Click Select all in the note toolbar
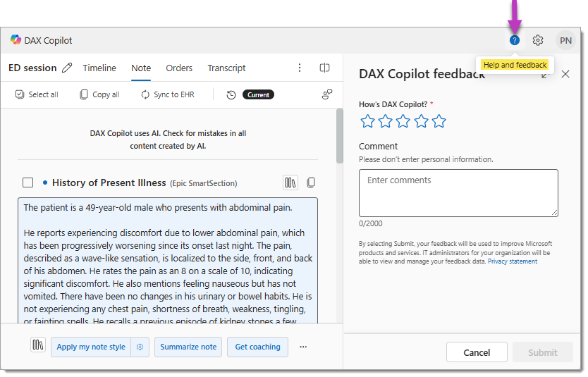This screenshot has height=377, width=588. click(x=37, y=94)
